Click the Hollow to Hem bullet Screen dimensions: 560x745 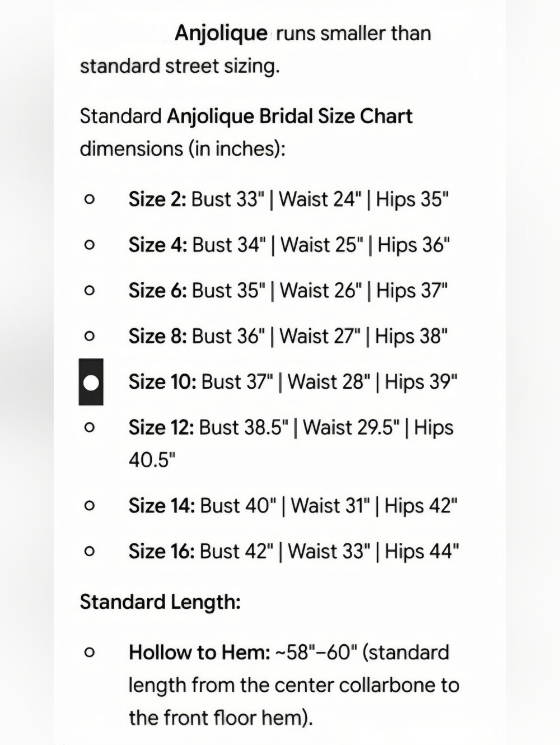[x=89, y=652]
